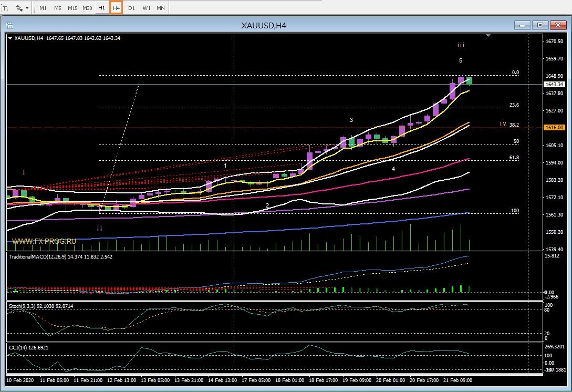Screen dimensions: 572x392
Task: Change chart to W1 weekly timeframe
Action: click(x=146, y=8)
